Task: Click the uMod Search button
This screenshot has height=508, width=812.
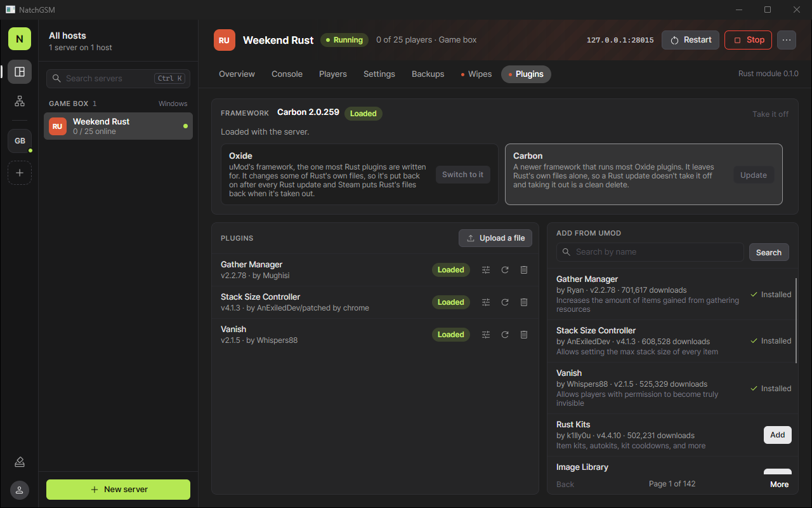Action: point(769,252)
